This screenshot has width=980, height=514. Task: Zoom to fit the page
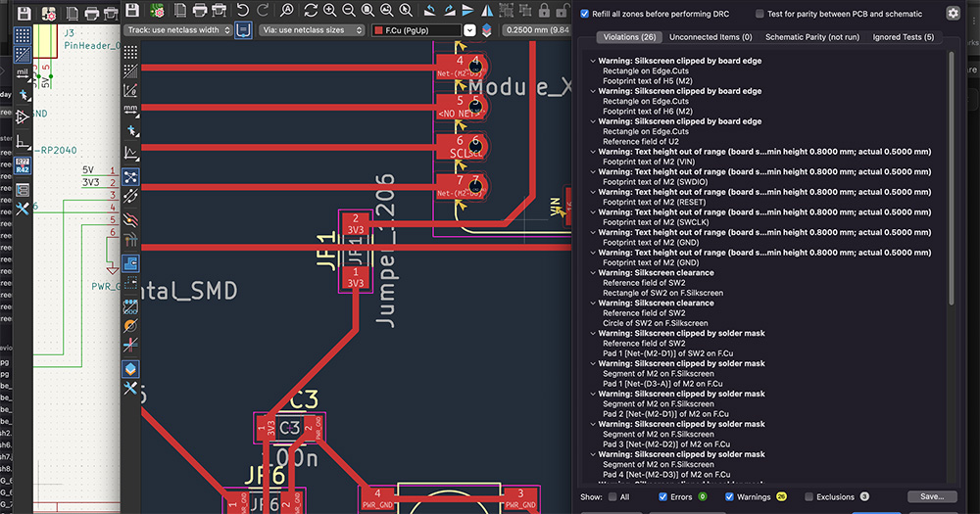coord(368,10)
